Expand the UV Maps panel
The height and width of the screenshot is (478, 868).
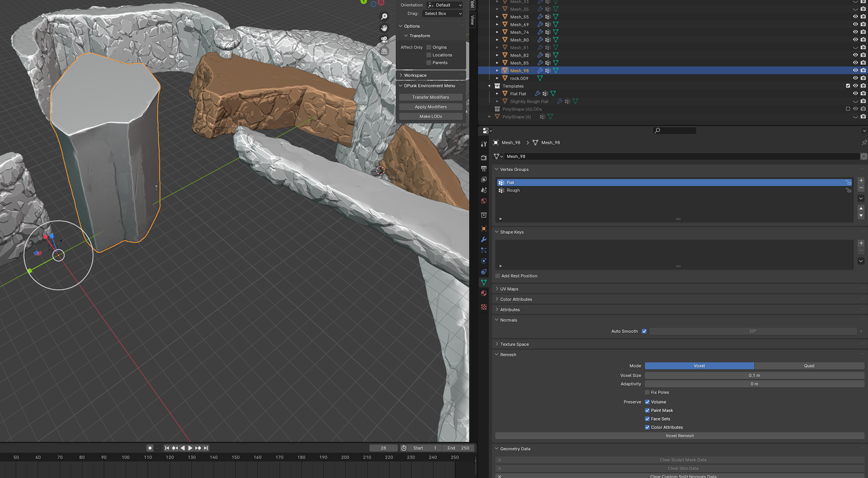[497, 289]
